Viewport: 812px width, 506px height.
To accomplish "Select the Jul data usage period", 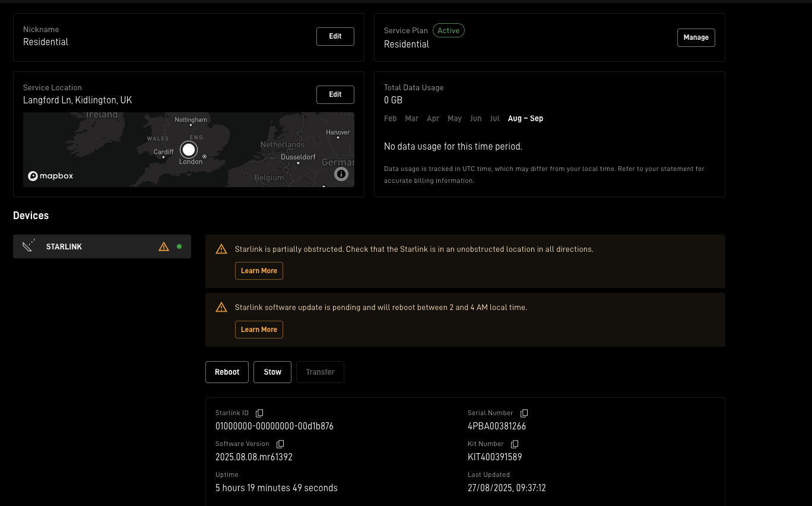I will (x=494, y=119).
